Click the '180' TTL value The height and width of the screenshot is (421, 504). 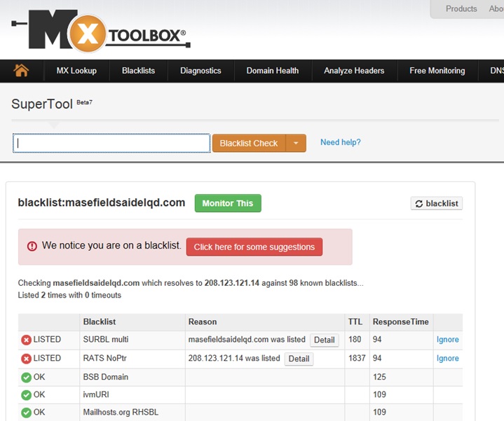point(355,340)
